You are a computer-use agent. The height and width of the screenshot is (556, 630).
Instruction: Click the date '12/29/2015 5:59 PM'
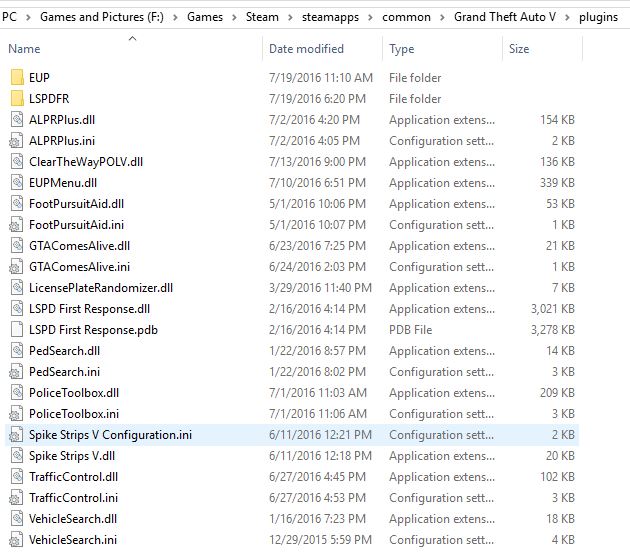[320, 540]
